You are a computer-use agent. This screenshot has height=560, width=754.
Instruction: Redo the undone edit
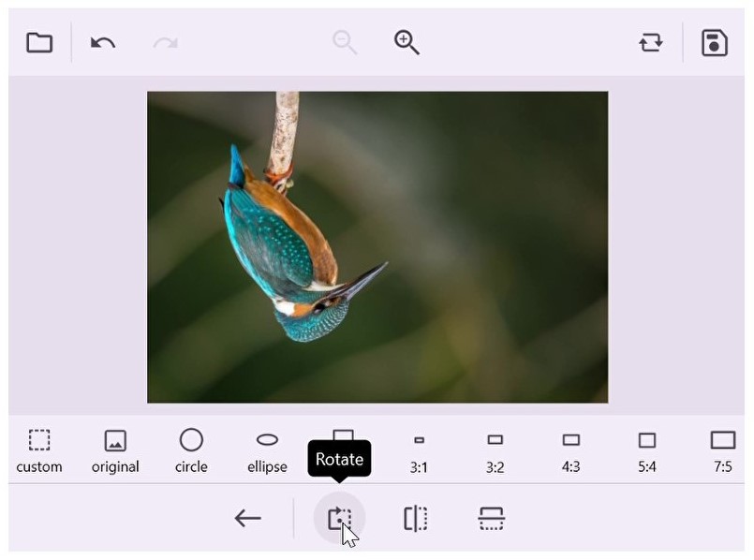[x=167, y=42]
